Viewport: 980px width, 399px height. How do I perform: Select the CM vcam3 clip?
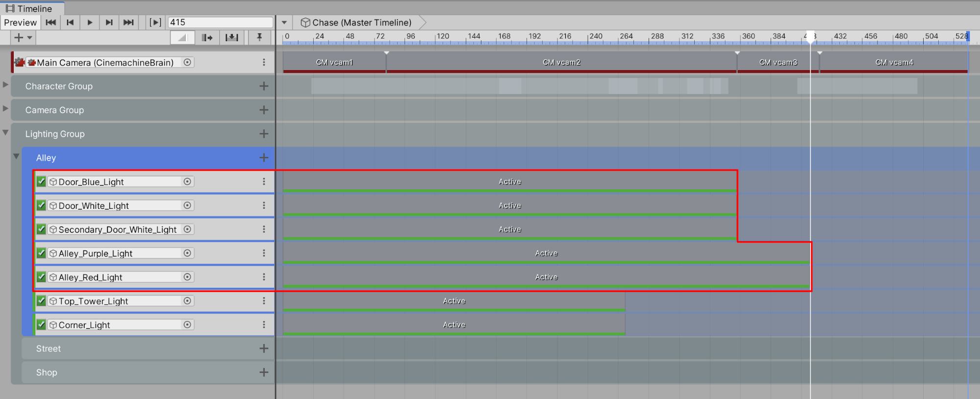point(778,62)
